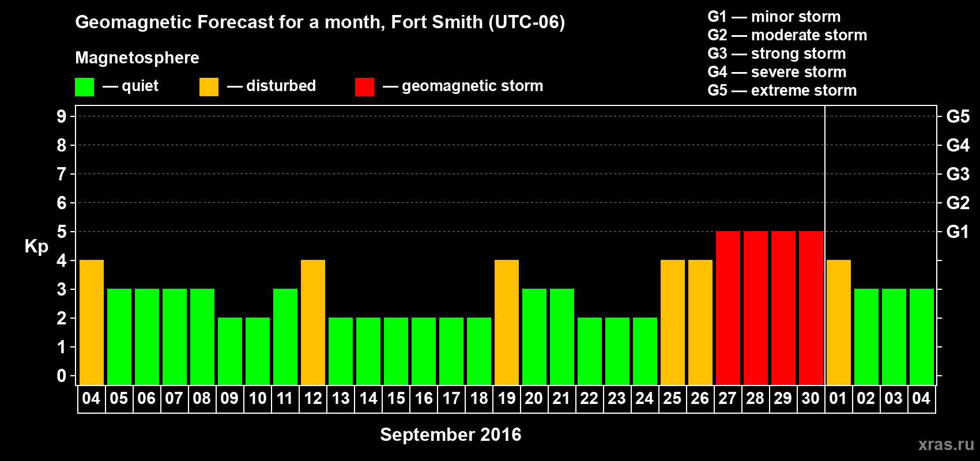The height and width of the screenshot is (461, 980).
Task: Click the date label '10' on the axis
Action: point(257,399)
